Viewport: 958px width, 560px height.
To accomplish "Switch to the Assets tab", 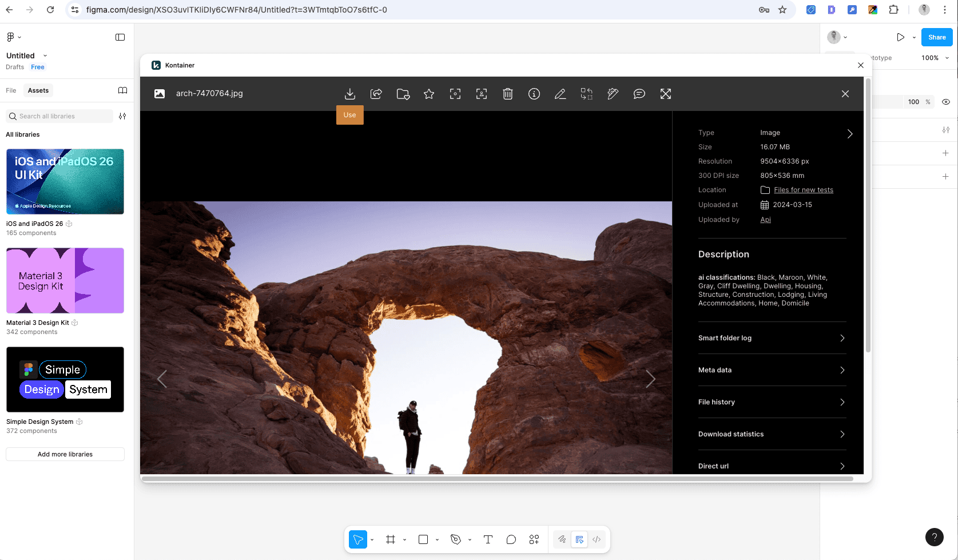I will [x=38, y=90].
